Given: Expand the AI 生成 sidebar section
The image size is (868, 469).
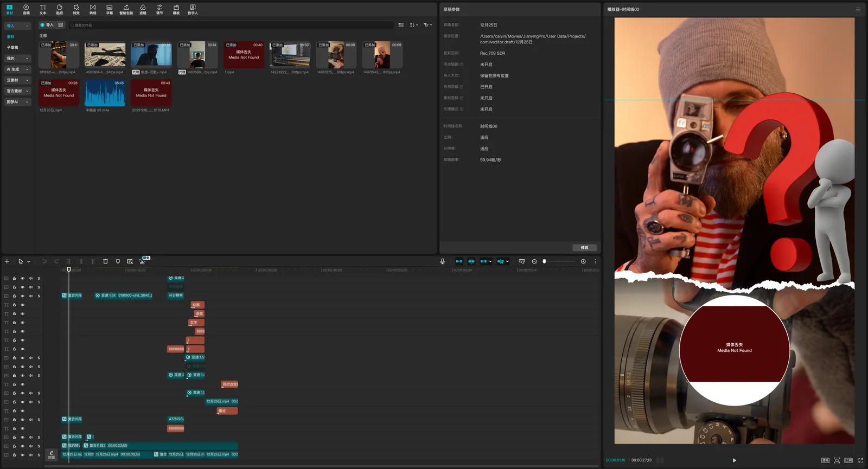Looking at the screenshot, I should pyautogui.click(x=17, y=69).
